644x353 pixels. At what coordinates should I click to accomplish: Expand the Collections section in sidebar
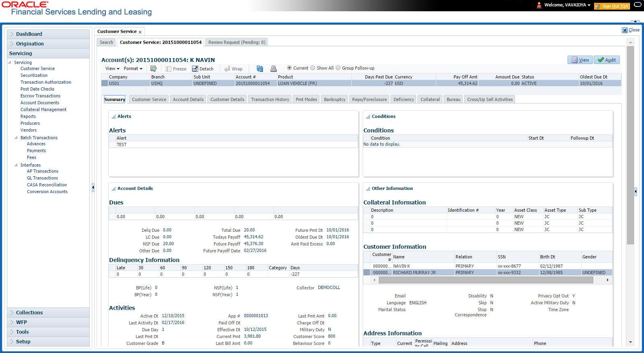(29, 313)
